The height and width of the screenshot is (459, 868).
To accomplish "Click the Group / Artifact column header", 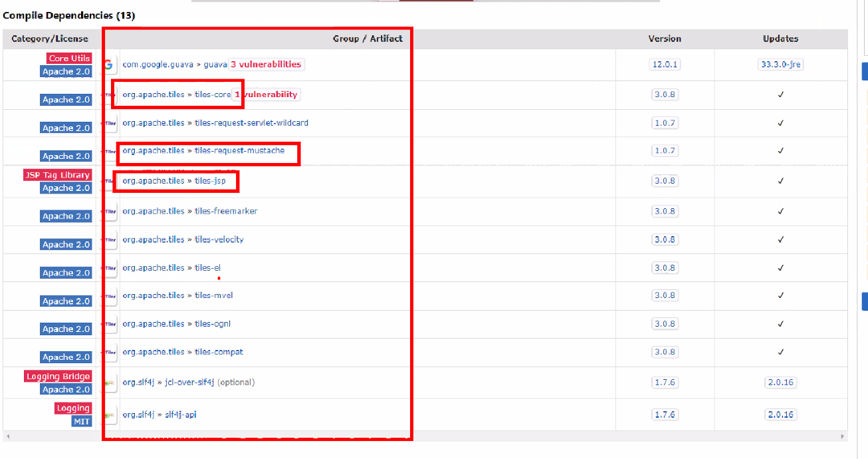I will pos(368,39).
